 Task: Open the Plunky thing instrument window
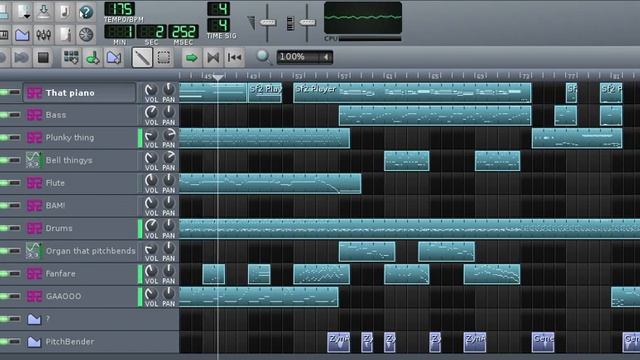click(x=80, y=138)
